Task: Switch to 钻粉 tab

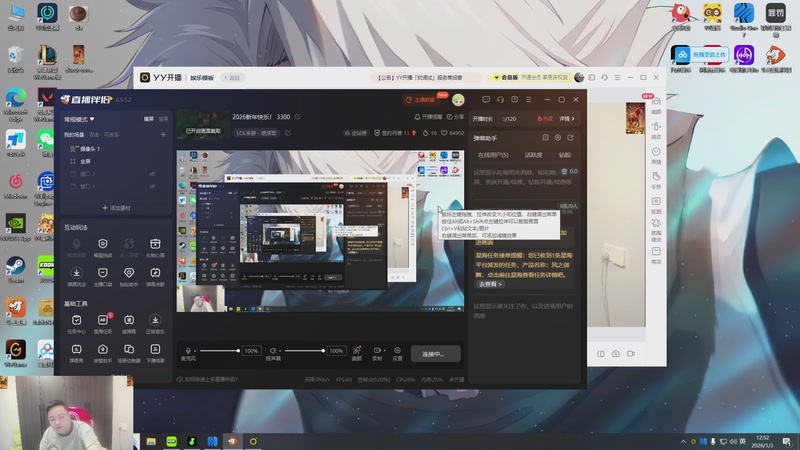Action: tap(564, 155)
